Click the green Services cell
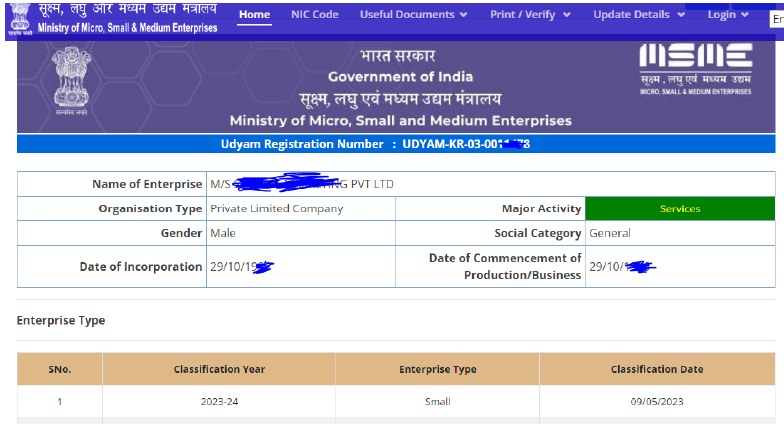Viewport: 784px width, 425px height. tap(680, 208)
